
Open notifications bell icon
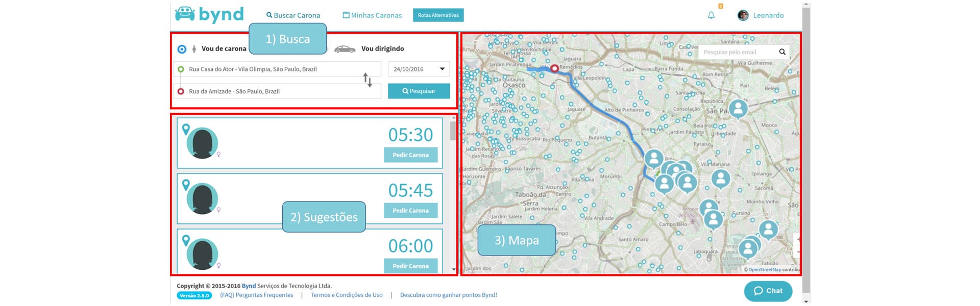point(711,15)
